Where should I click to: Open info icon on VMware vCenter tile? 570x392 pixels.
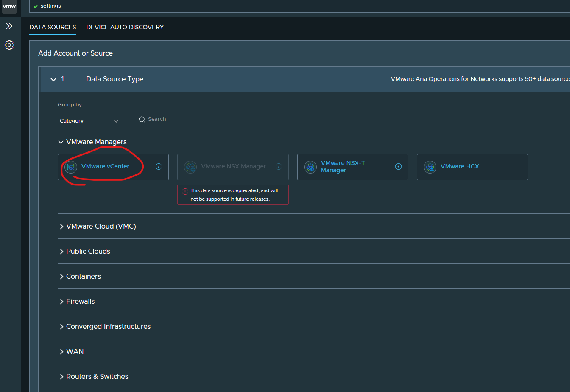(x=159, y=167)
